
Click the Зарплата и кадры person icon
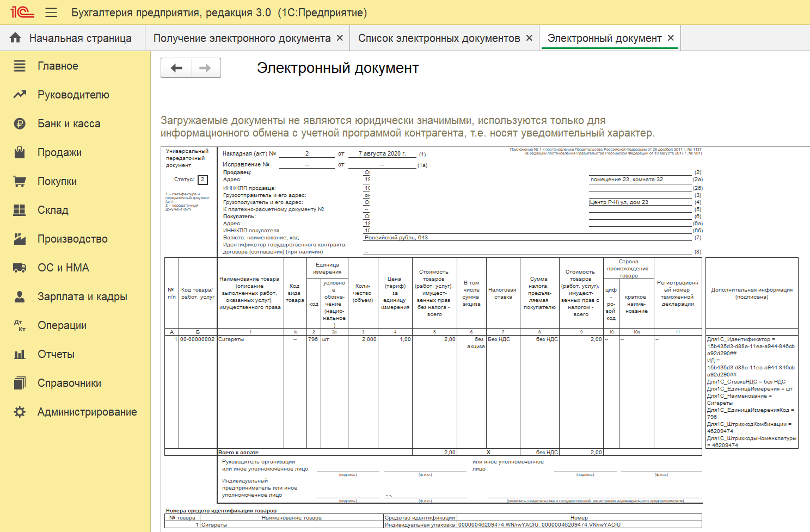tap(20, 296)
